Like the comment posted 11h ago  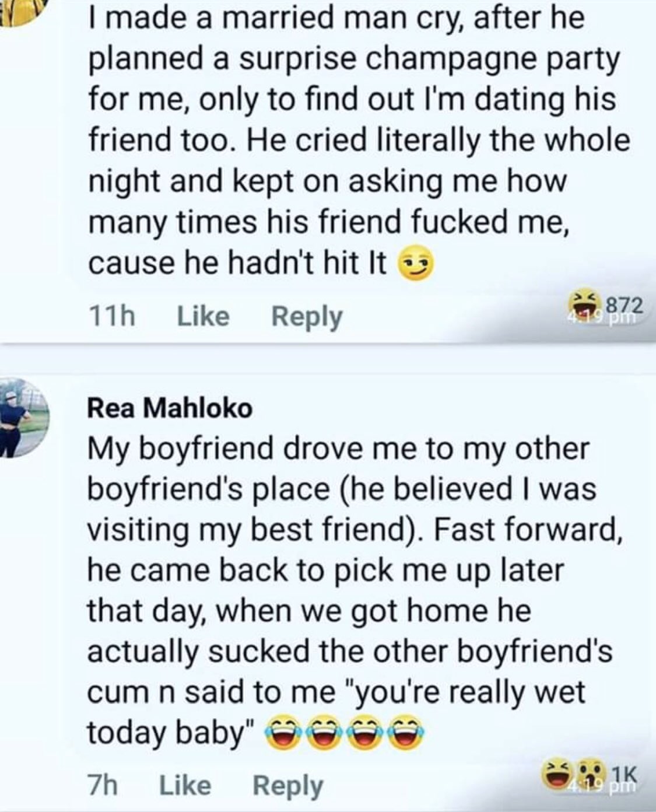203,316
